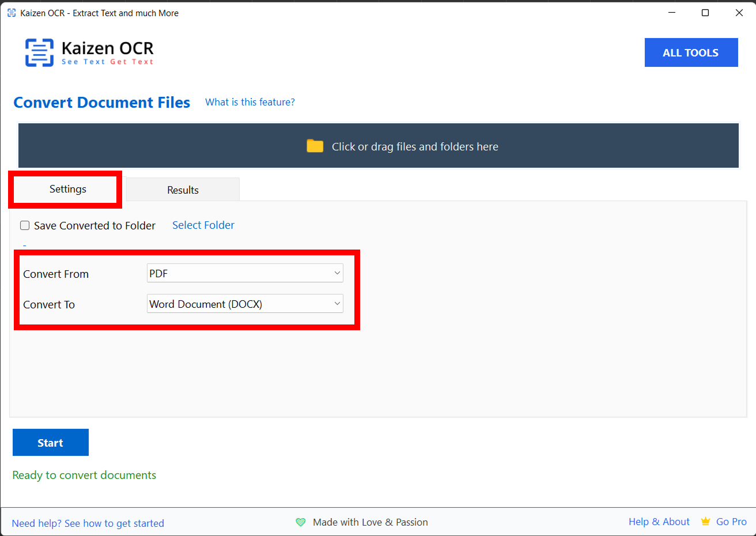Maximize the Kaizen OCR window
Image resolution: width=756 pixels, height=536 pixels.
tap(705, 13)
